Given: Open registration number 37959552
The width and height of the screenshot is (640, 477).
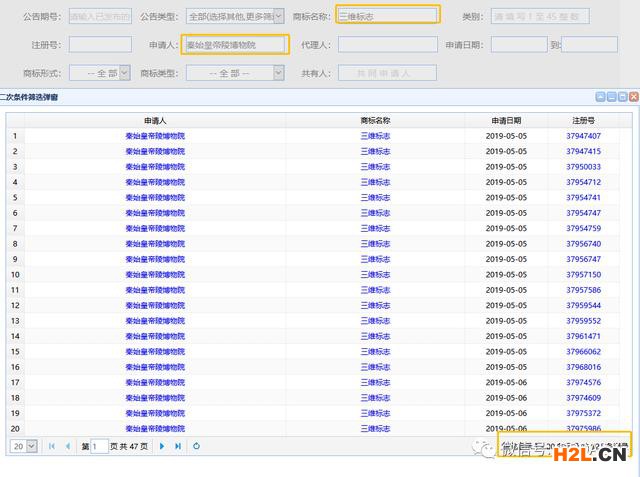Looking at the screenshot, I should click(x=583, y=321).
